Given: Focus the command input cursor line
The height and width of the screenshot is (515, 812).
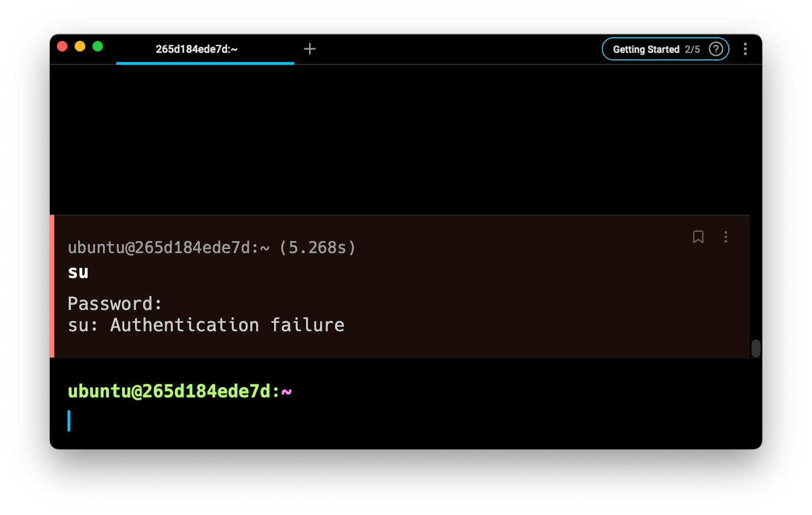Looking at the screenshot, I should pyautogui.click(x=304, y=421).
